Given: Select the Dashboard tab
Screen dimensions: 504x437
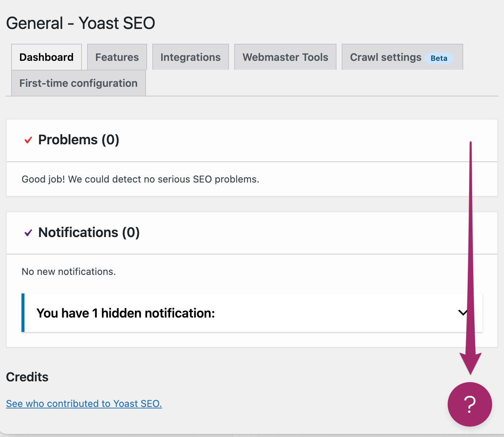Looking at the screenshot, I should tap(46, 57).
